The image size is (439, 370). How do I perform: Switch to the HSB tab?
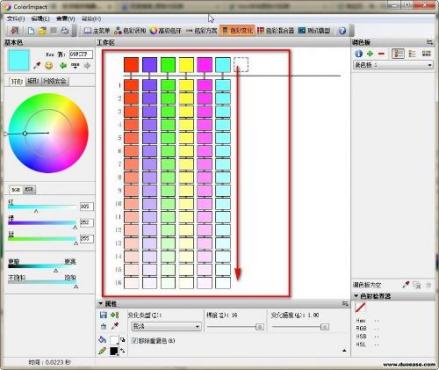coord(29,189)
